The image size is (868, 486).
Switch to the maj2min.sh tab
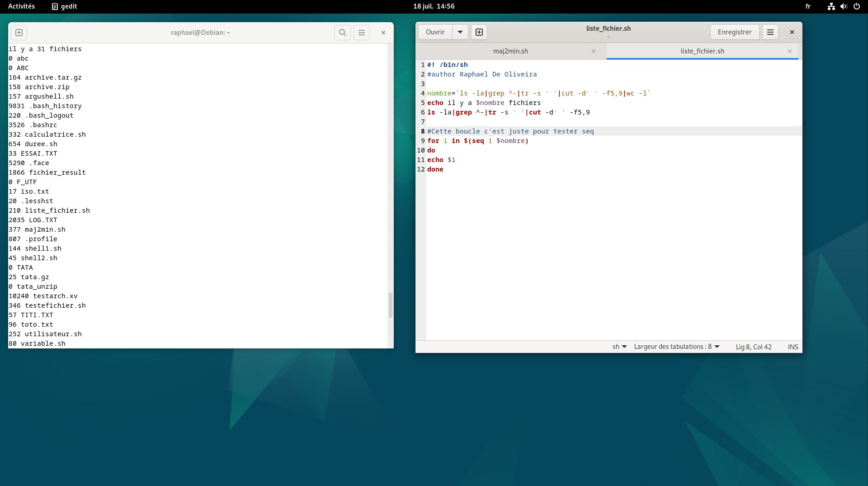pyautogui.click(x=510, y=51)
